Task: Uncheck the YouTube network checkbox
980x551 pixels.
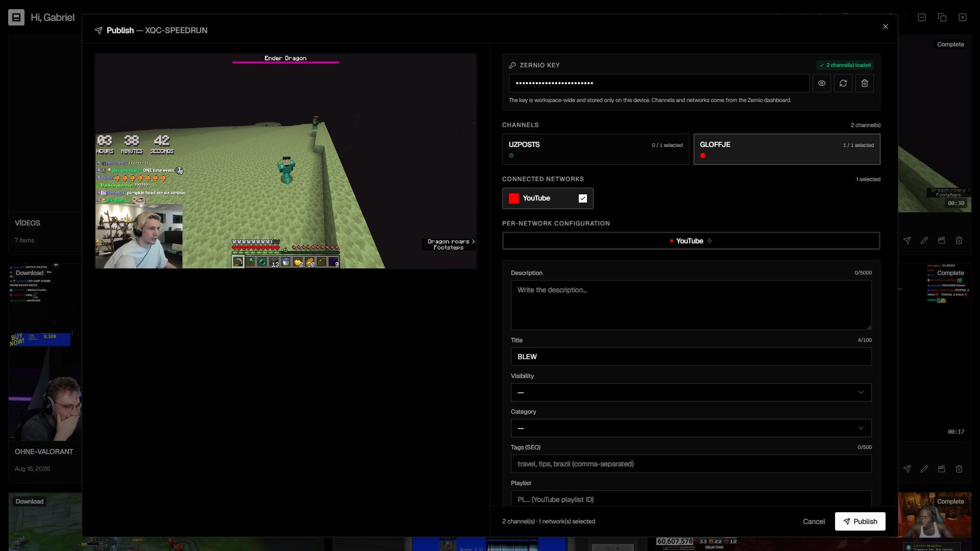Action: click(583, 198)
